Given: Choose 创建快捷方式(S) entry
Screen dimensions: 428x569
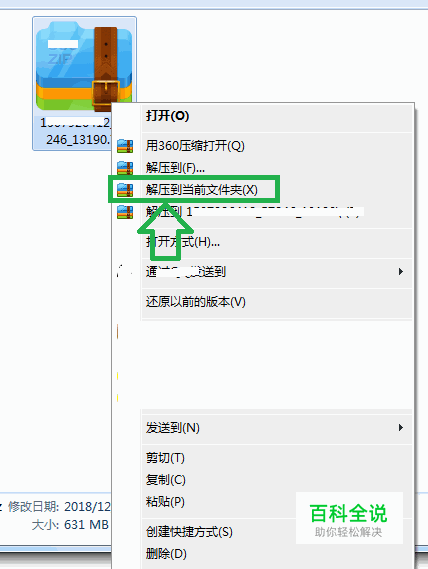Looking at the screenshot, I should pyautogui.click(x=189, y=532).
